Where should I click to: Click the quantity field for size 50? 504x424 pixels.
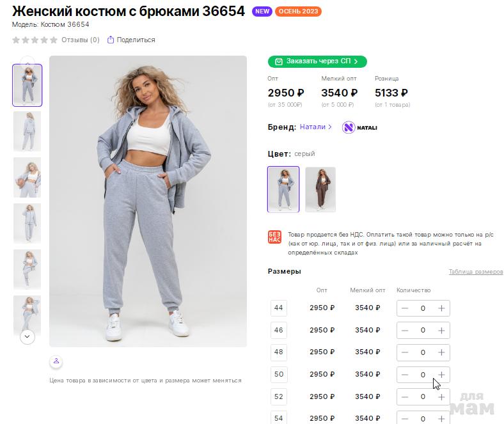(423, 375)
